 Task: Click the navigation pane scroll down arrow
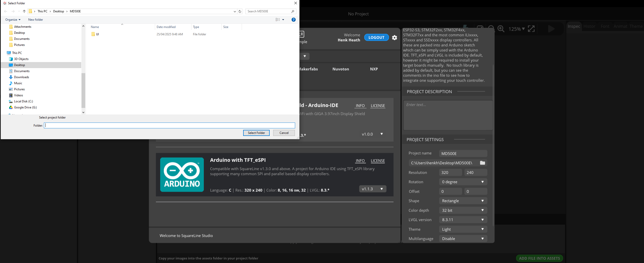coord(83,112)
